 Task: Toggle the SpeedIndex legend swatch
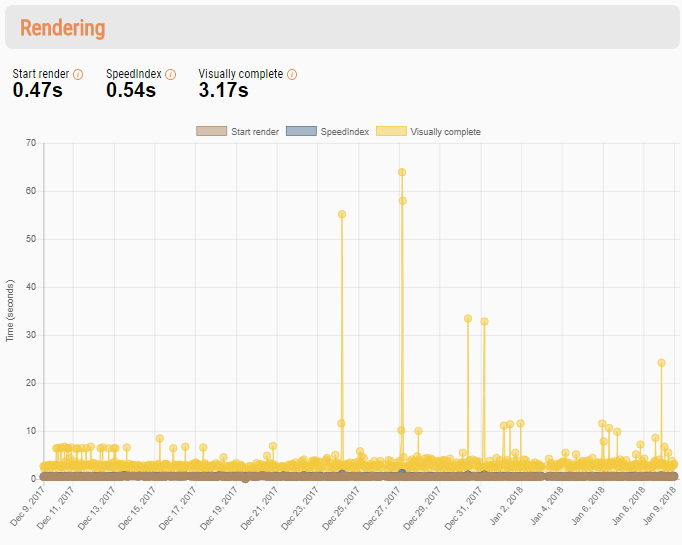point(301,131)
